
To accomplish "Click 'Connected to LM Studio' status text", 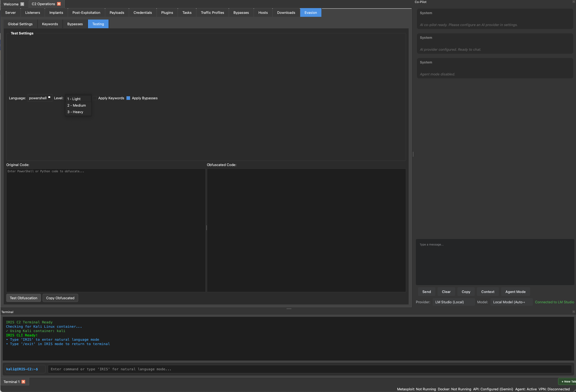I will (x=555, y=302).
